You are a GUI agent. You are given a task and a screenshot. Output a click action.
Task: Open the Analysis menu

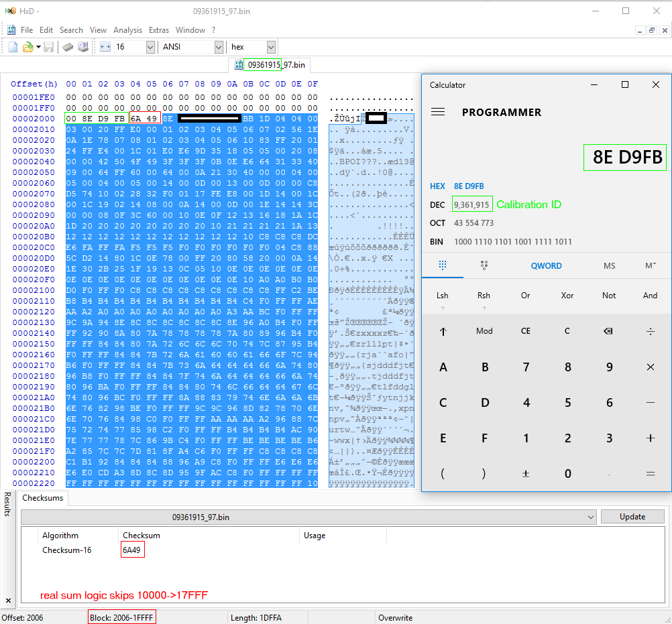(127, 30)
